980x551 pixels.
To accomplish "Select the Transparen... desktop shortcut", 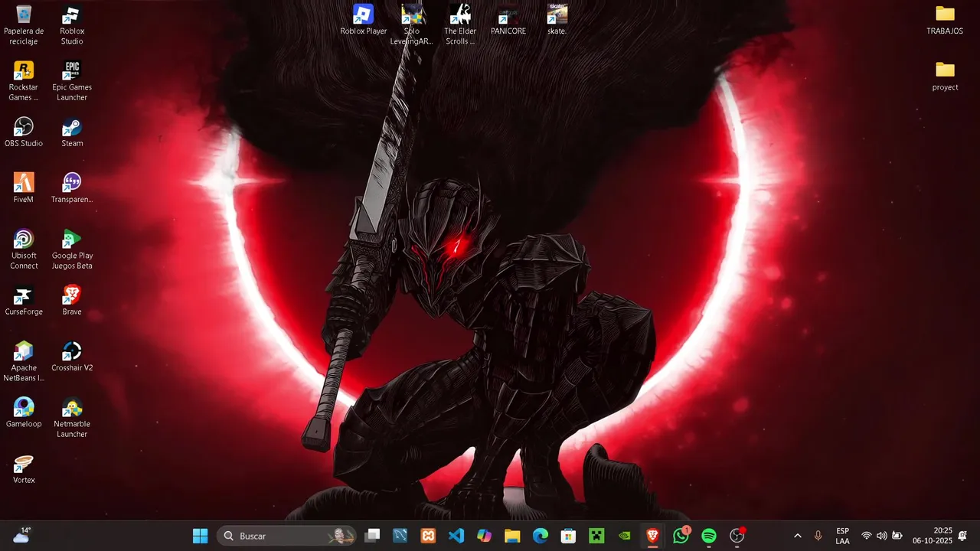I will click(72, 187).
